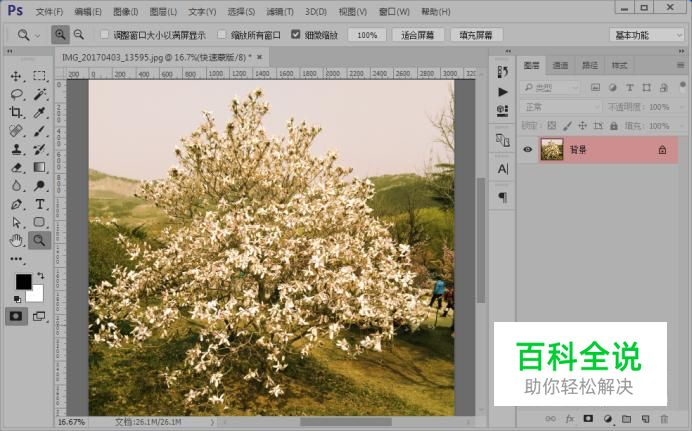The image size is (692, 431).
Task: Click the zoom-out mode icon in options bar
Action: (x=79, y=34)
